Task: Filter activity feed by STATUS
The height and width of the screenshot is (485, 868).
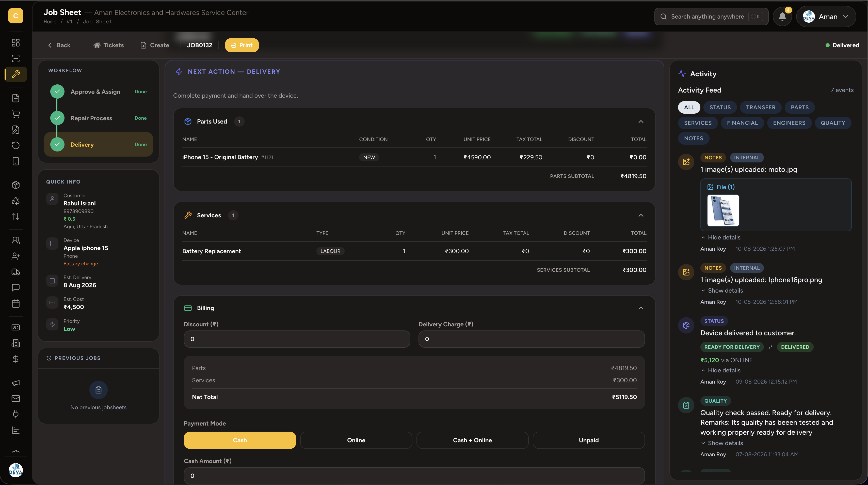Action: pos(720,107)
